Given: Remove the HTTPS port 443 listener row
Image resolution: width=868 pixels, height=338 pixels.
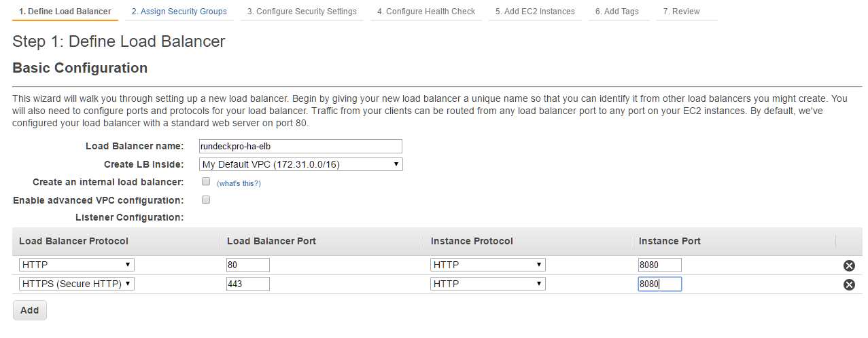Looking at the screenshot, I should coord(849,284).
